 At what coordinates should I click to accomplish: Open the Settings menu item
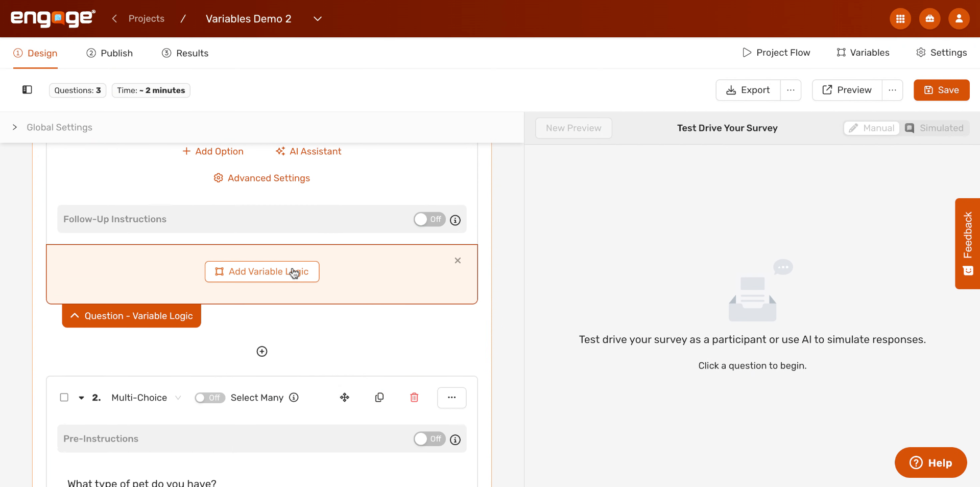[x=941, y=53]
